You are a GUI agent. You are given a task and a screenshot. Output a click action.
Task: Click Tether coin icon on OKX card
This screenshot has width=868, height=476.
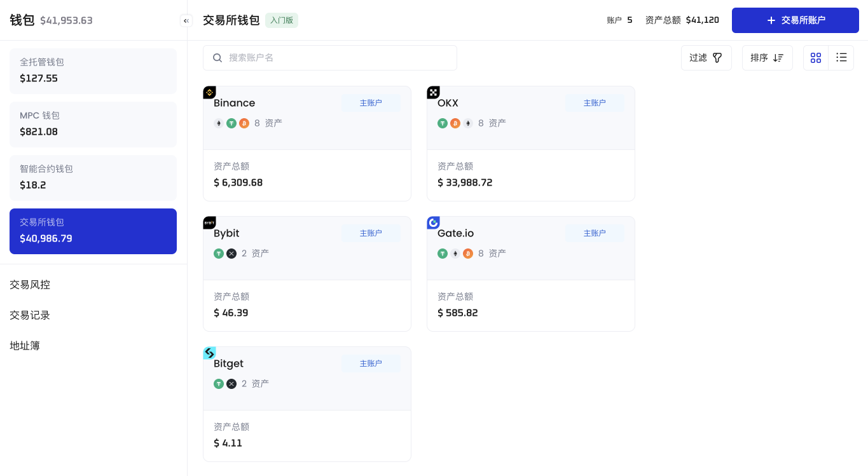(x=443, y=123)
